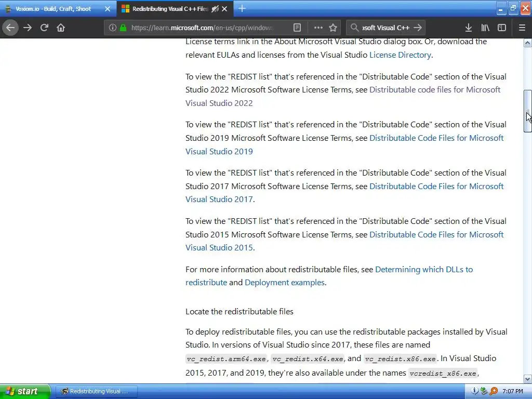The height and width of the screenshot is (399, 532).
Task: Bookmark this page with the star
Action: (333, 28)
